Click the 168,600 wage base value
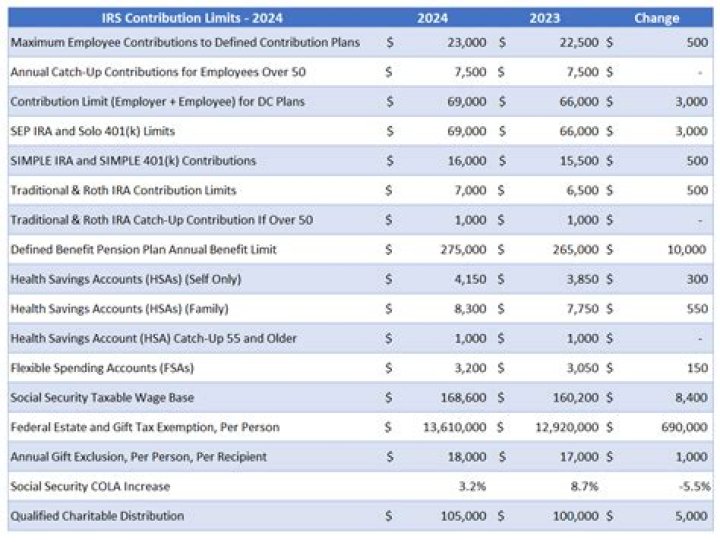The width and height of the screenshot is (720, 542). 463,398
